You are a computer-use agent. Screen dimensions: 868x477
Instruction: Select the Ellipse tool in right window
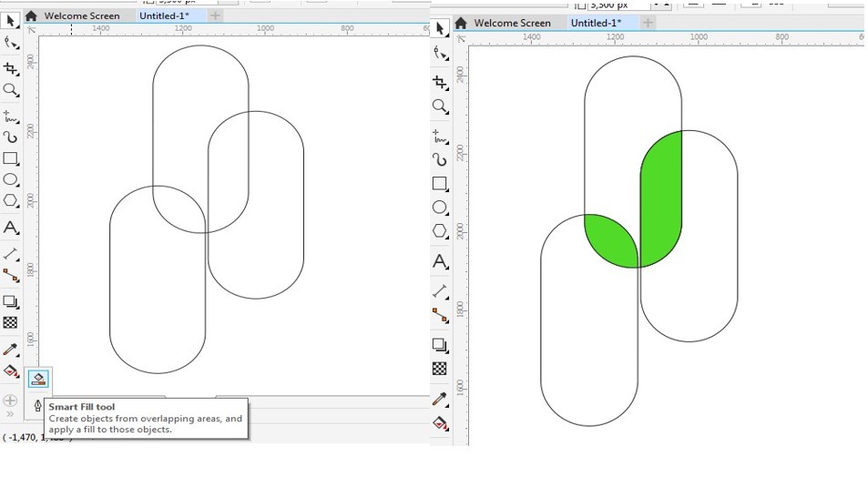click(441, 208)
